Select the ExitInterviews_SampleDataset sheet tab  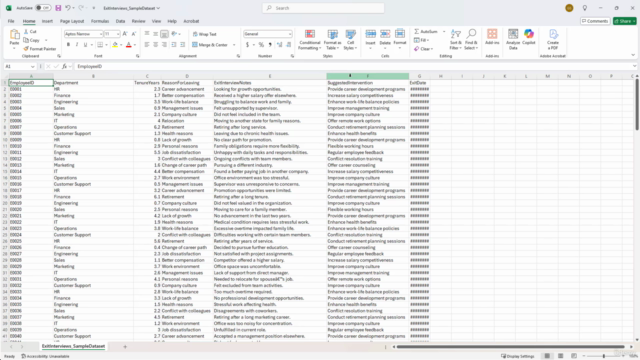(73, 346)
